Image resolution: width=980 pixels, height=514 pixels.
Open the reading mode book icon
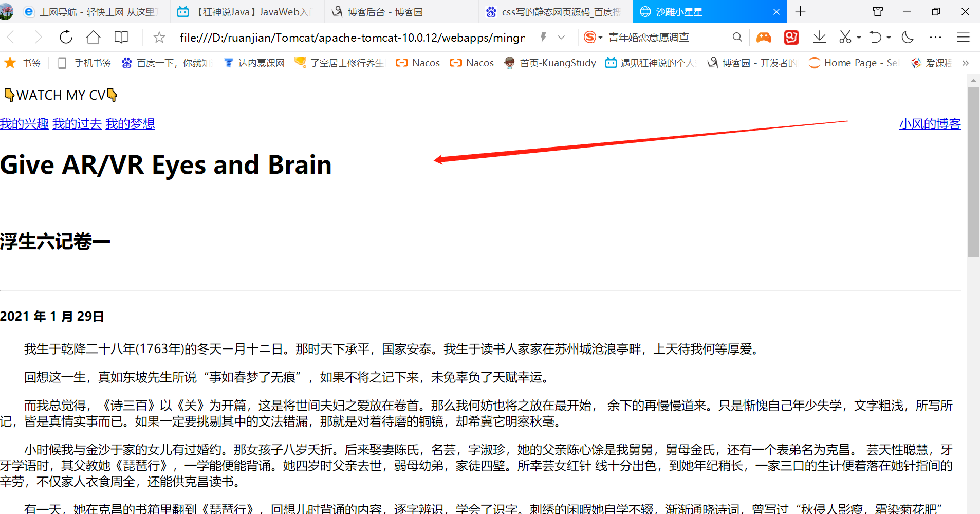tap(121, 37)
